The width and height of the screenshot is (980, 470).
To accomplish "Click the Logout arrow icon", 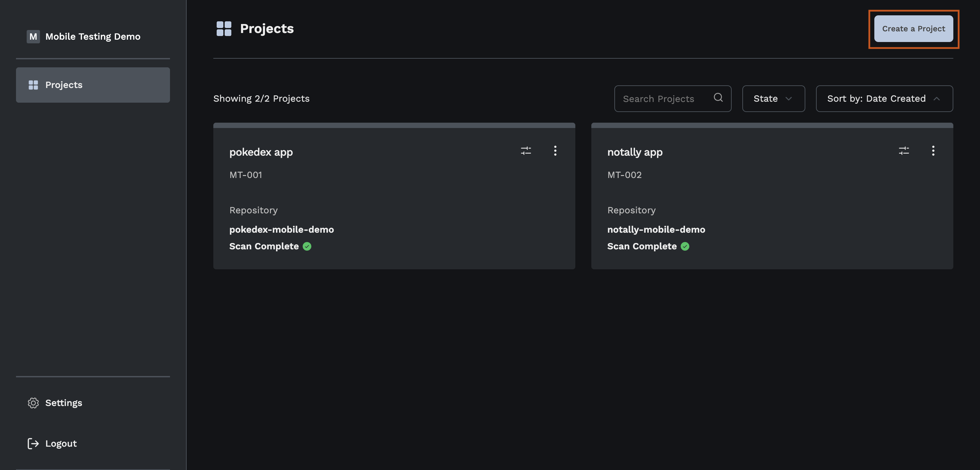I will pos(33,443).
